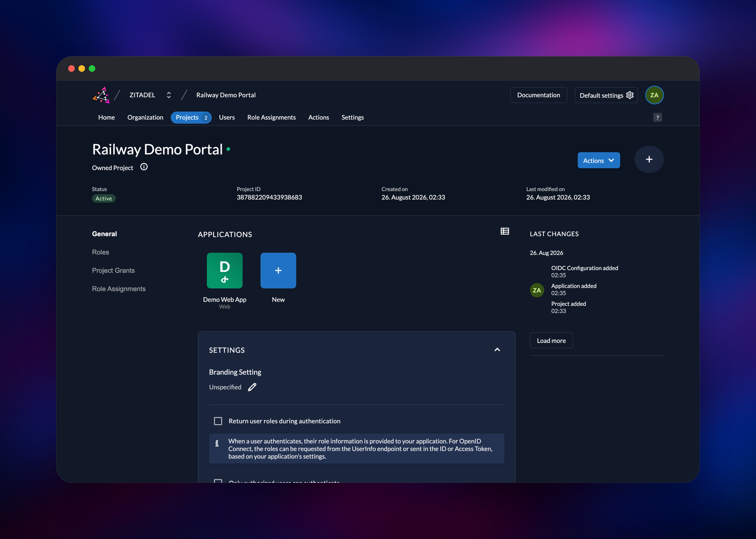The height and width of the screenshot is (539, 756).
Task: Open the Users tab
Action: click(227, 117)
